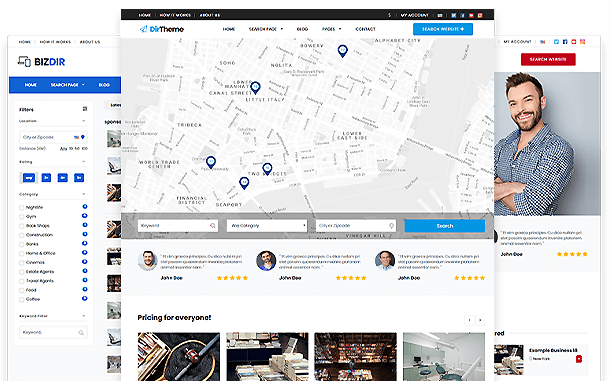Collapse the Rating filter section

[84, 162]
